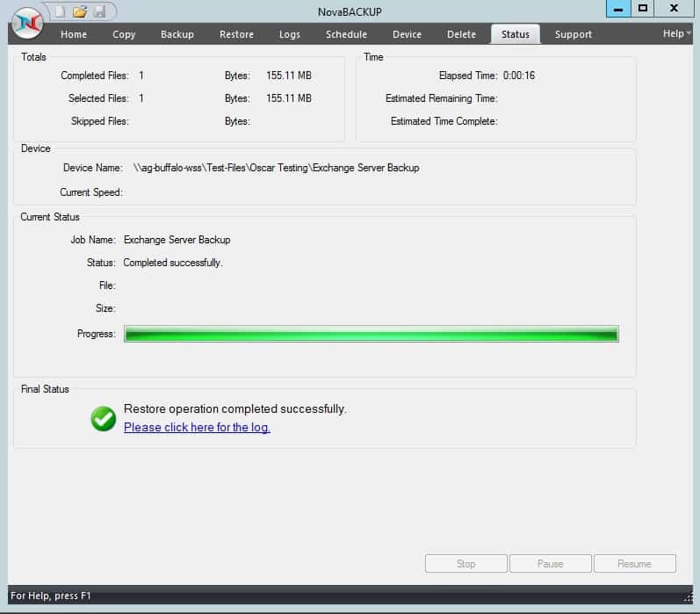Click the New document icon in quick toolbar

(60, 11)
